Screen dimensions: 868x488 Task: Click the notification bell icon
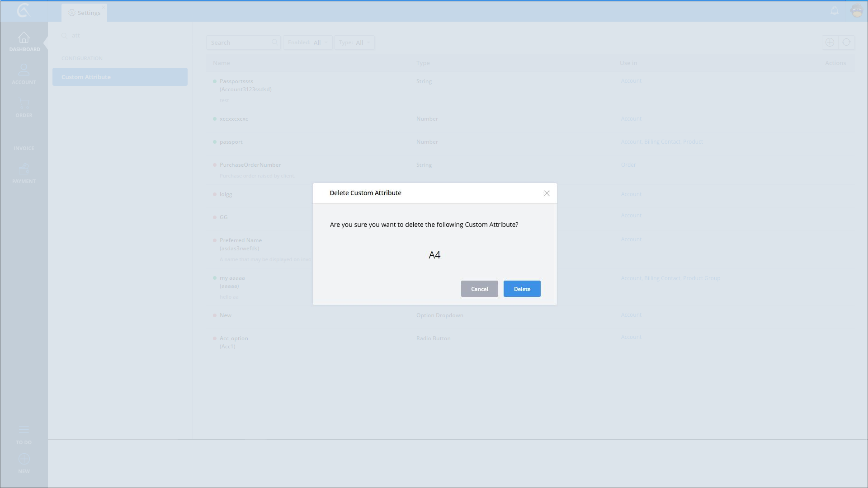(835, 11)
